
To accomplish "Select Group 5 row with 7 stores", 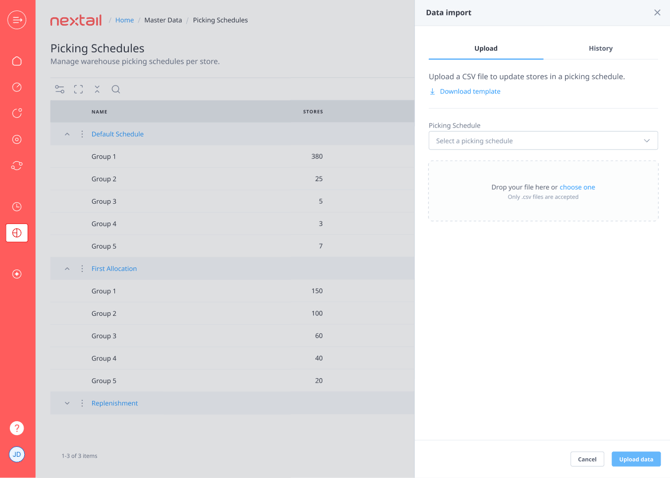I will [x=232, y=246].
